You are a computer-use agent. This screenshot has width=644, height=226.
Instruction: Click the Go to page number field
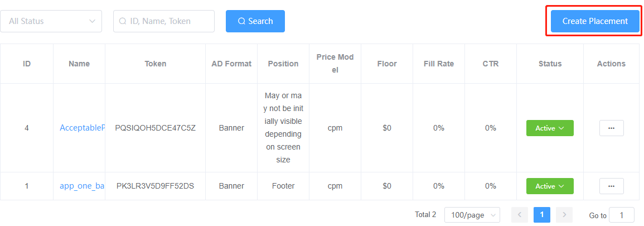621,215
